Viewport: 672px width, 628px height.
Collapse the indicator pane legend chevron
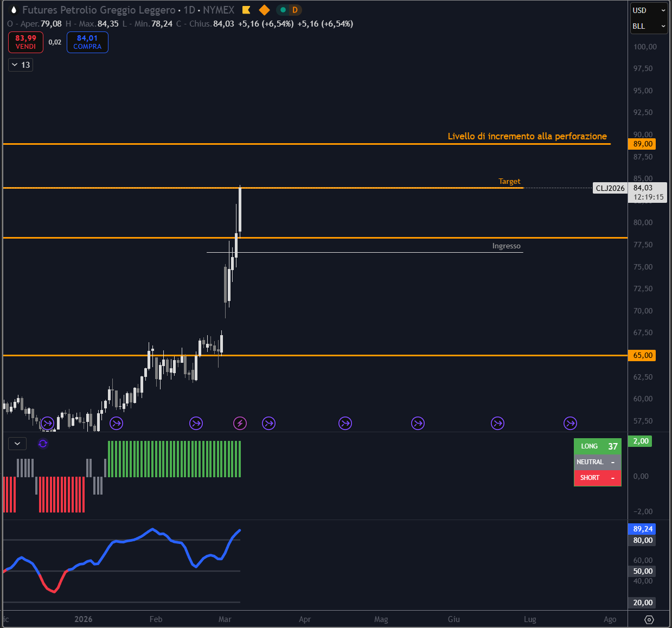pyautogui.click(x=17, y=444)
